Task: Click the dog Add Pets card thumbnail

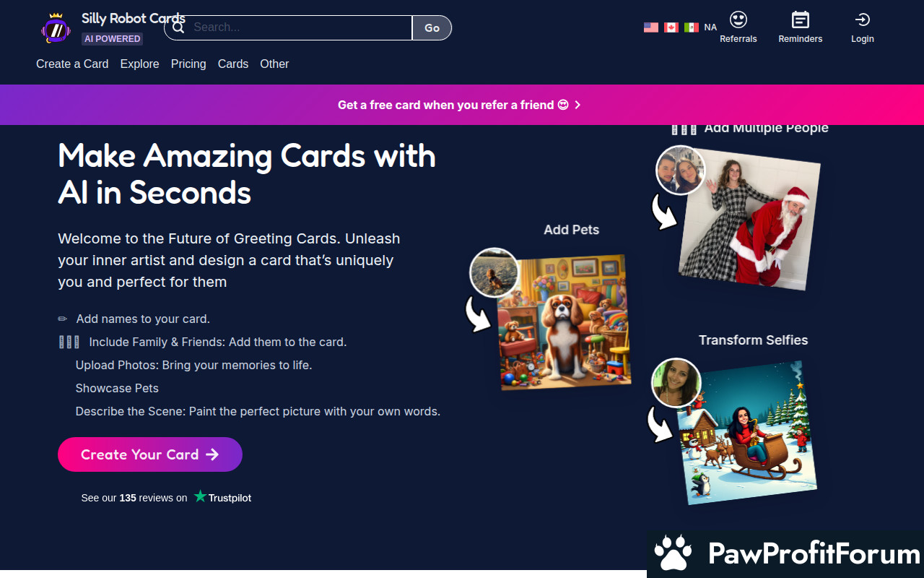Action: [564, 322]
